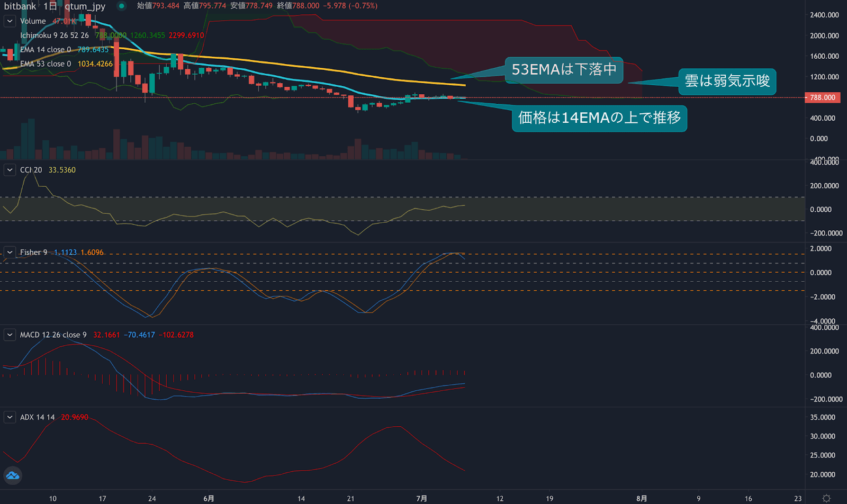Click the 7月 marker on time axis
The width and height of the screenshot is (847, 504).
pos(421,498)
